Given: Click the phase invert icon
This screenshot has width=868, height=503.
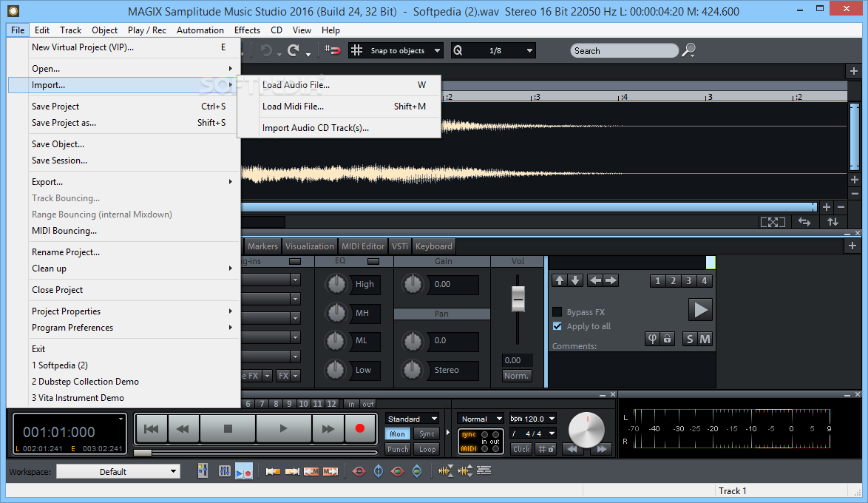Looking at the screenshot, I should [x=653, y=339].
